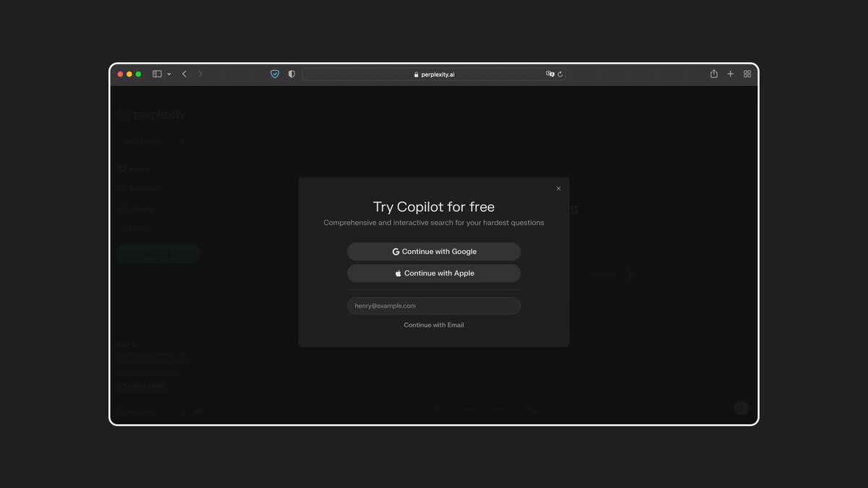Click the perplexity.ai address bar
This screenshot has height=488, width=868.
tap(434, 74)
